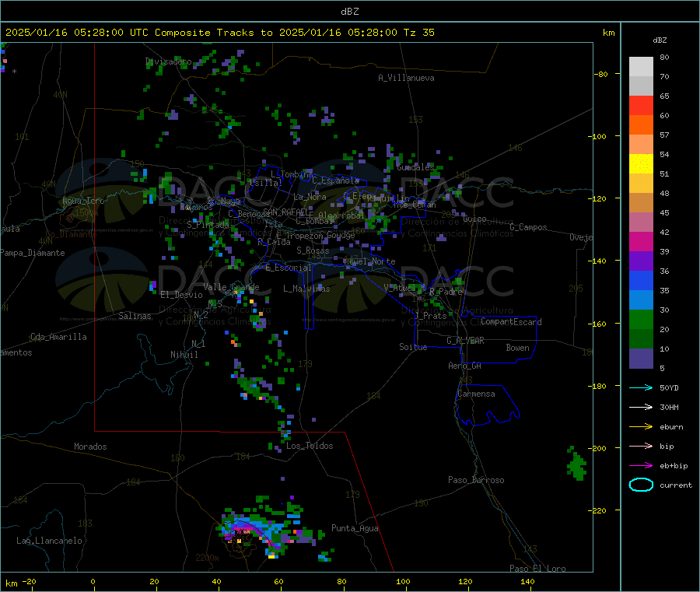Pick the dark orange 57-60 dBZ swatch
Viewport: 700px width, 592px height.
[x=641, y=125]
